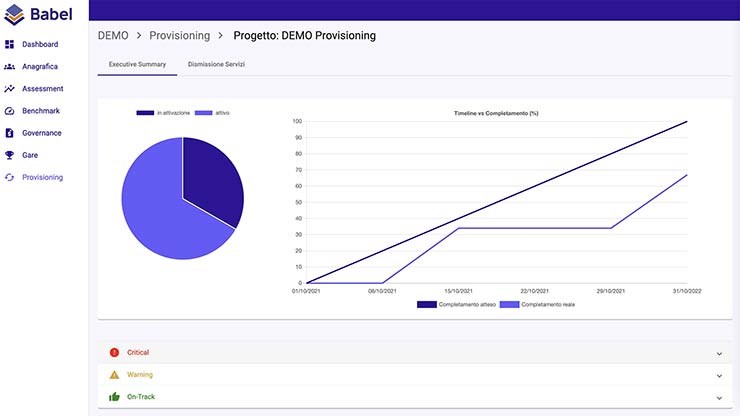Viewport: 740px width, 416px height.
Task: Open Governance via its document icon
Action: click(x=9, y=133)
